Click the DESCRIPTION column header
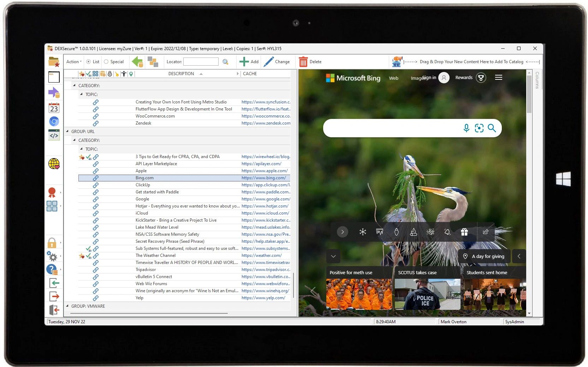Viewport: 588px width, 367px height. 181,74
